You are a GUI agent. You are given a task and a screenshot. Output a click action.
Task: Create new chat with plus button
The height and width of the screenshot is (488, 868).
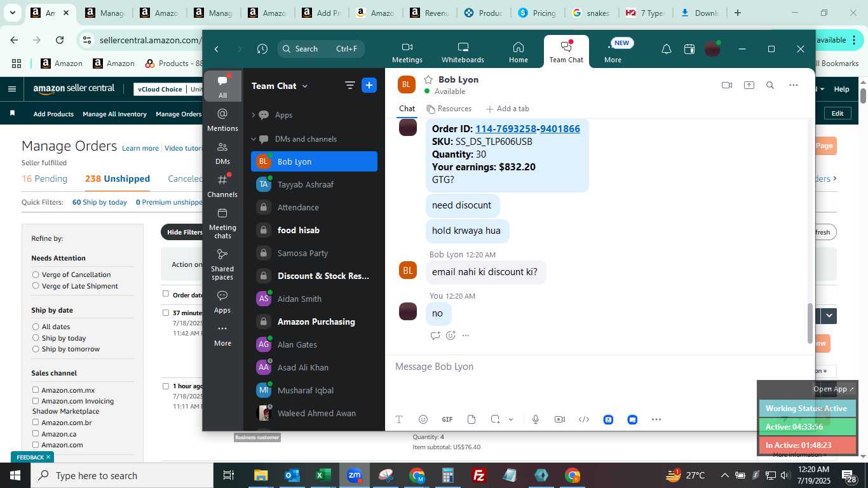tap(369, 85)
